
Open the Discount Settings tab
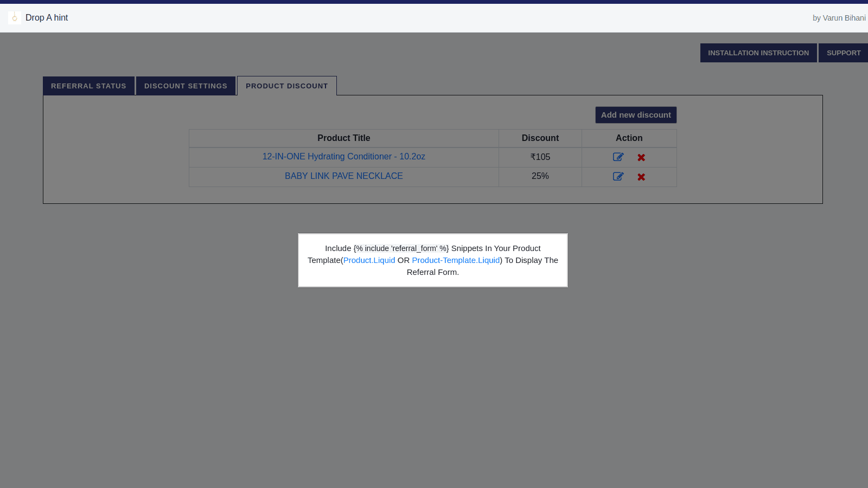186,86
